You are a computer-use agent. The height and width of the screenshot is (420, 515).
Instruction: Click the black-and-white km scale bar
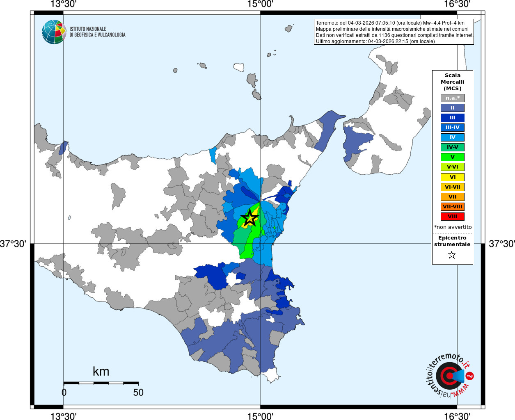point(101,383)
